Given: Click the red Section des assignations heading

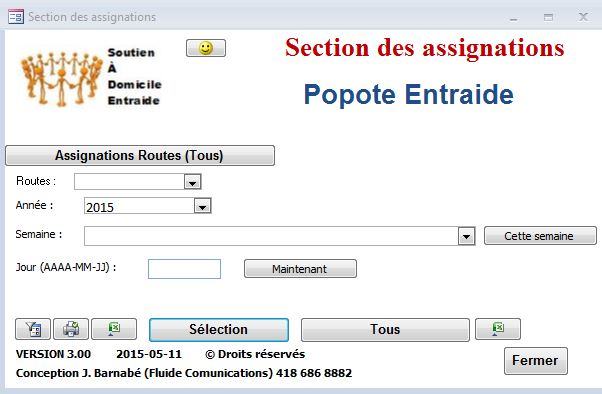Looking at the screenshot, I should [x=425, y=48].
